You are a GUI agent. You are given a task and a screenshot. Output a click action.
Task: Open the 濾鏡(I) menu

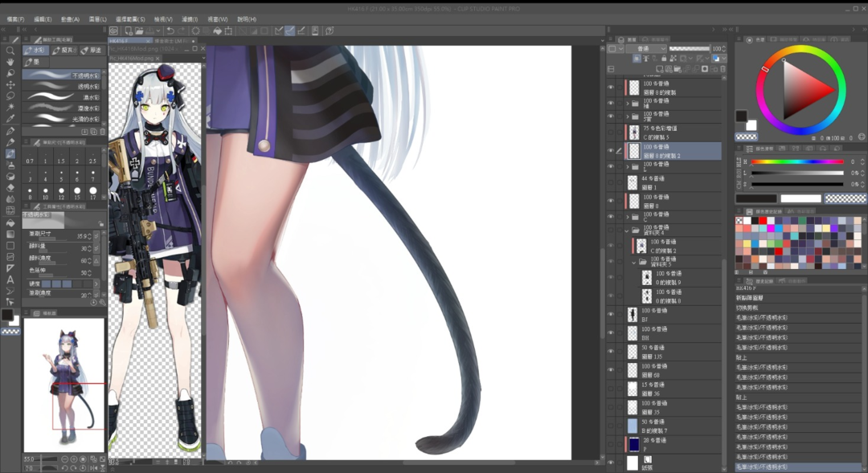point(190,18)
